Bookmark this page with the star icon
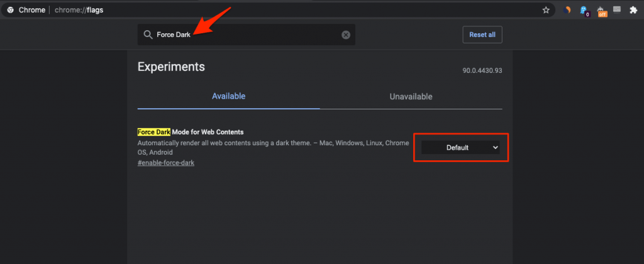644x264 pixels. click(546, 10)
